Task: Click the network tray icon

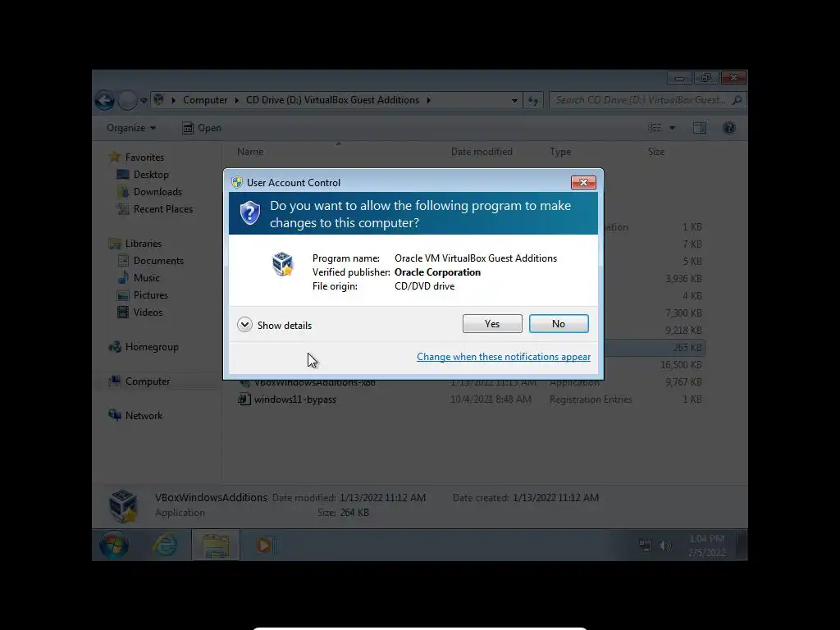Action: click(646, 546)
